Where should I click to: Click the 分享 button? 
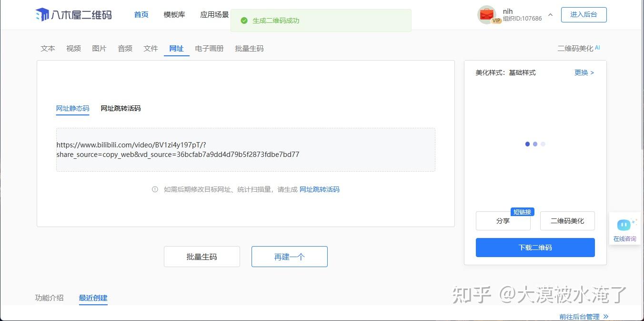coord(503,221)
